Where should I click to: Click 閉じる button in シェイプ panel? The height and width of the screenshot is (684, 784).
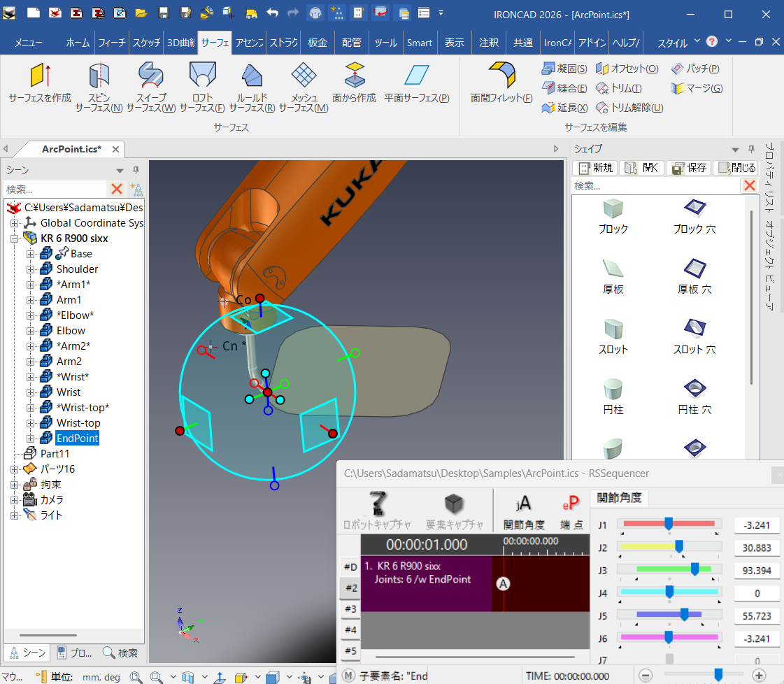(736, 168)
